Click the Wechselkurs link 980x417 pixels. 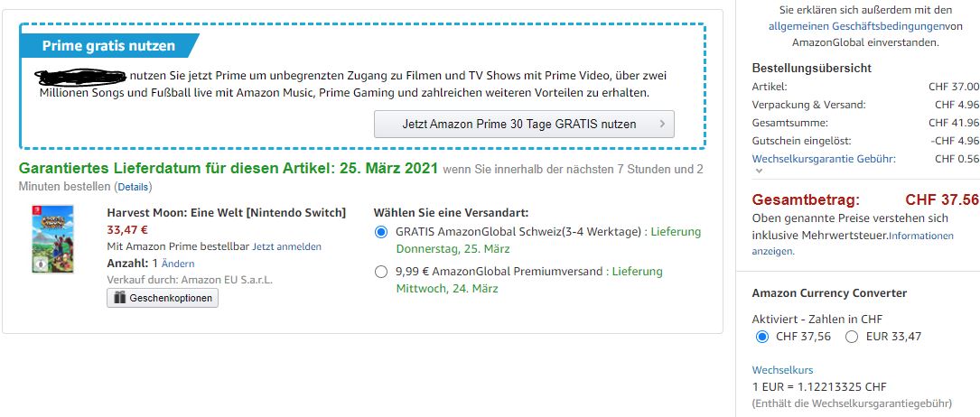pos(782,370)
